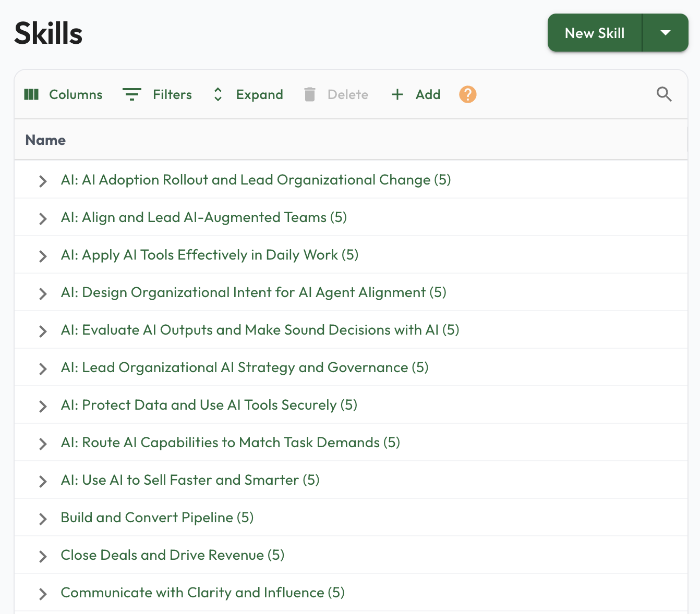
Task: Click the Add plus icon
Action: [x=397, y=94]
